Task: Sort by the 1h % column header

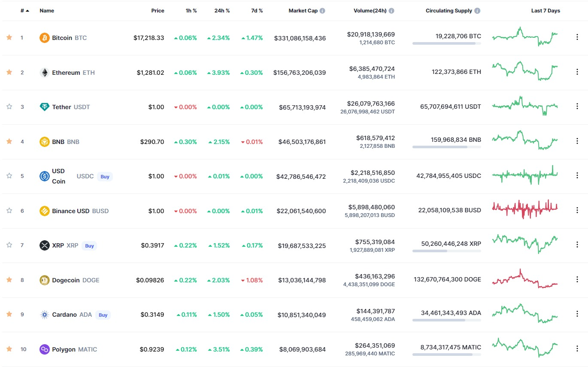Action: [191, 11]
